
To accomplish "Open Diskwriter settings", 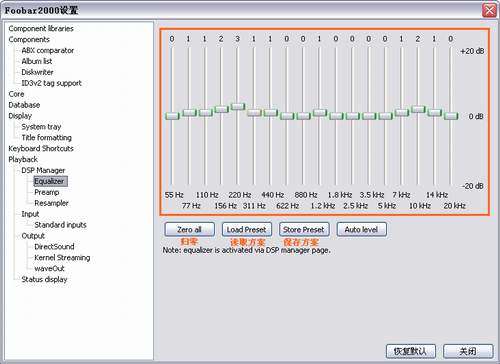I will (x=37, y=72).
